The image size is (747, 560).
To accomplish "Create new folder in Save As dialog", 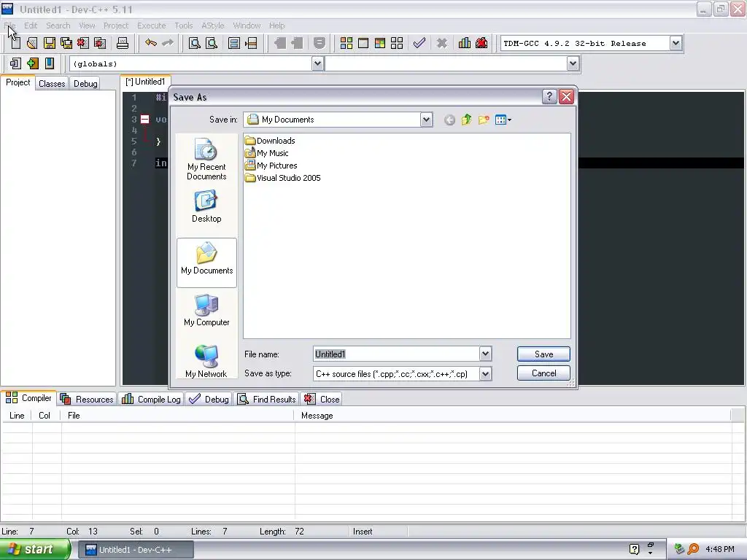I will tap(484, 120).
